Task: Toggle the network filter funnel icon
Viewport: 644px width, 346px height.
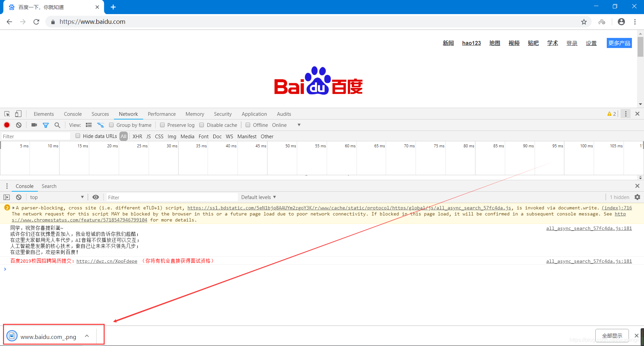Action: (46, 125)
